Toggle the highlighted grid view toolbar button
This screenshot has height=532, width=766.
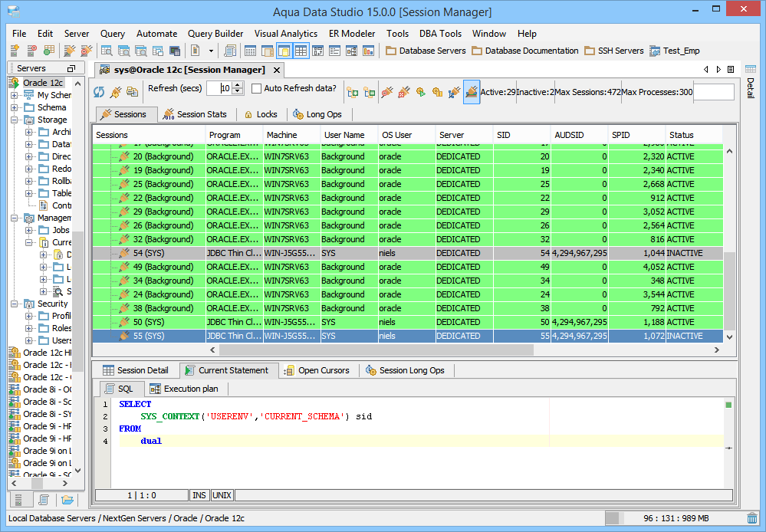pyautogui.click(x=301, y=51)
